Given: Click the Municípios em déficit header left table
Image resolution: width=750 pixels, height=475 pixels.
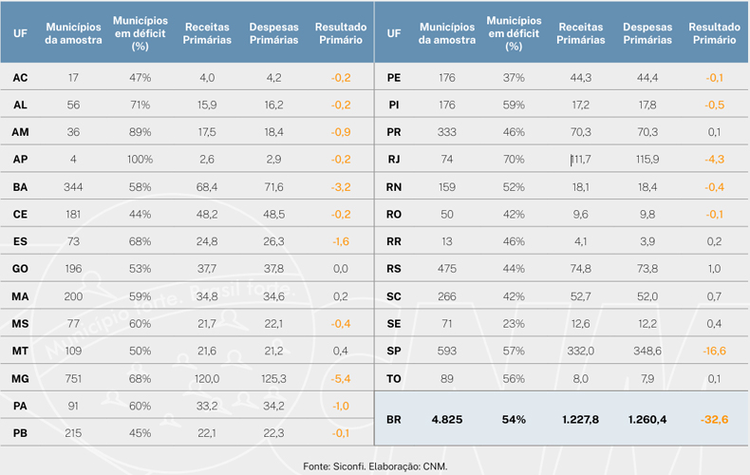Looking at the screenshot, I should 140,33.
